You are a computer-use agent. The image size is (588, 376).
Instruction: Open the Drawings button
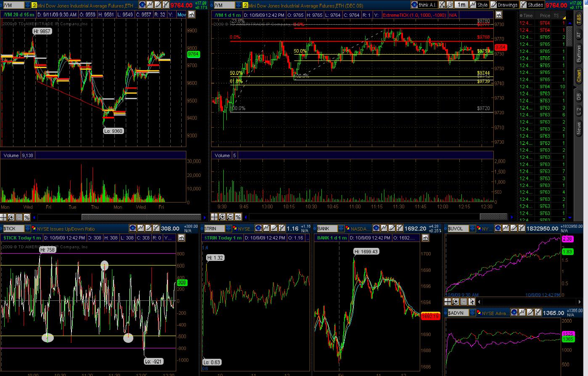(503, 5)
